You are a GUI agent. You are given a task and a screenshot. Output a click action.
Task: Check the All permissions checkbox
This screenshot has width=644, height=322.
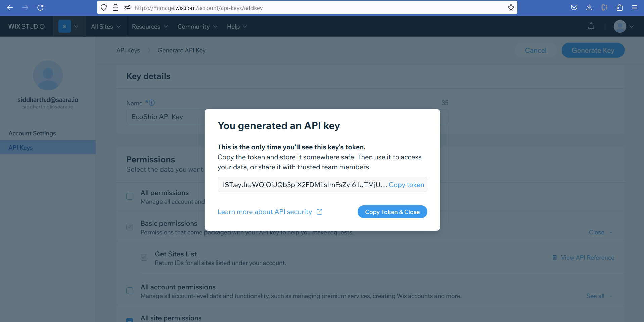point(130,196)
